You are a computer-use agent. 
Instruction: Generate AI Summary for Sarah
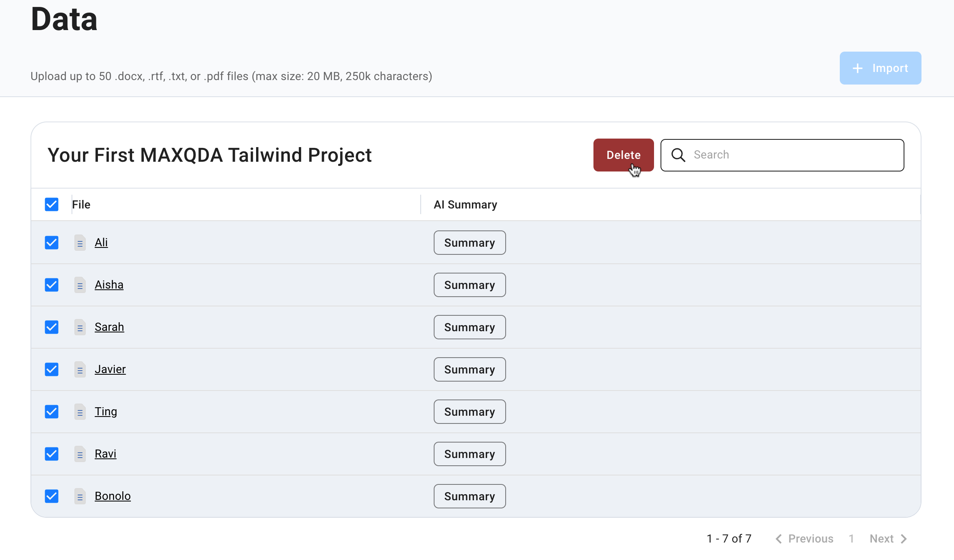click(x=469, y=327)
